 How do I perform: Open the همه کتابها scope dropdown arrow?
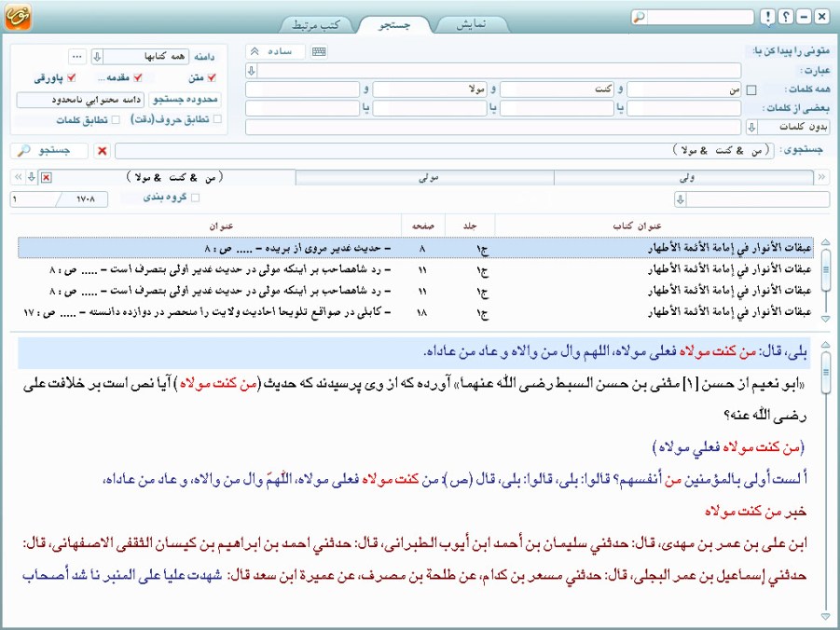pyautogui.click(x=97, y=56)
